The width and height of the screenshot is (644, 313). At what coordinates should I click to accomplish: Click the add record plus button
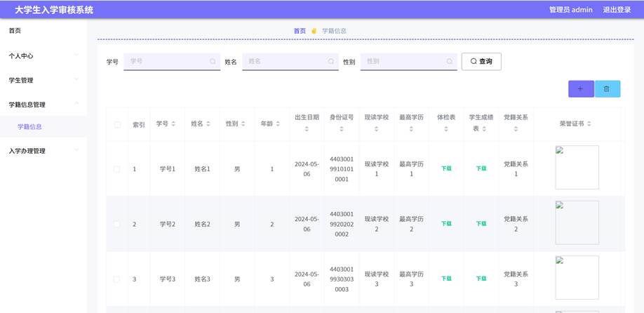tap(581, 88)
